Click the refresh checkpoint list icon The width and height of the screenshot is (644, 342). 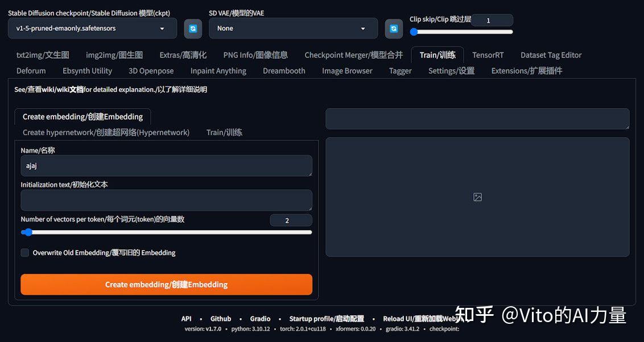pyautogui.click(x=193, y=28)
